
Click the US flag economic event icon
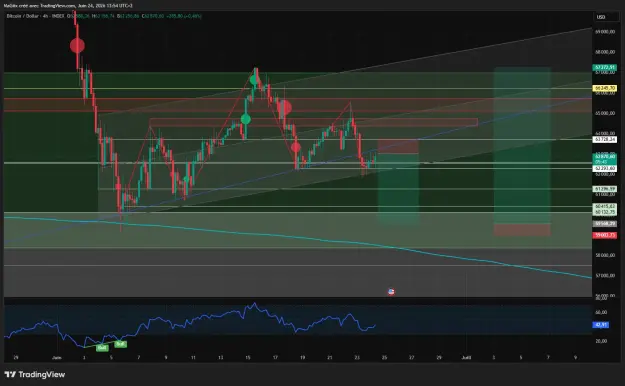click(391, 292)
